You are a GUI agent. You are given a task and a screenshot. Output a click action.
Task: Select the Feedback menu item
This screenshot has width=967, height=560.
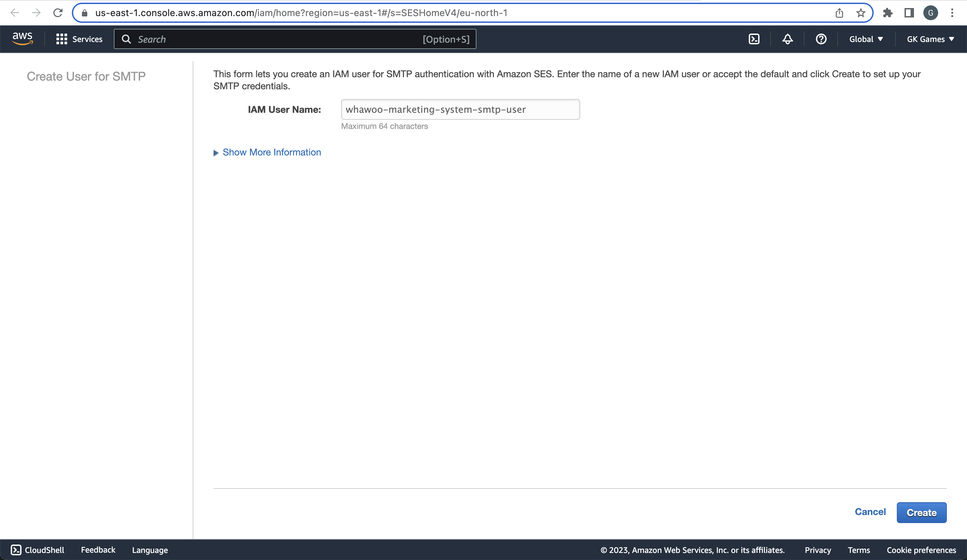click(x=97, y=549)
